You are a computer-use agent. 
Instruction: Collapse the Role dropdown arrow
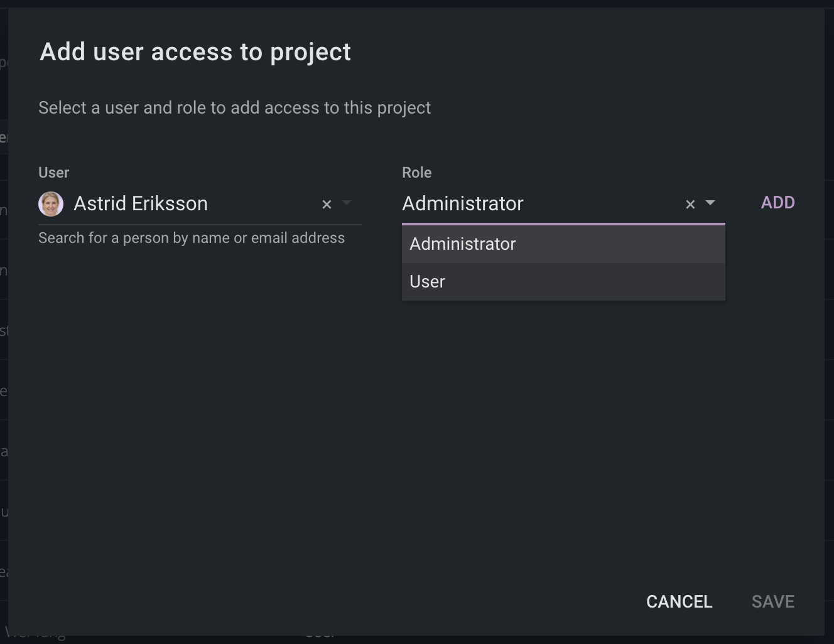coord(710,203)
